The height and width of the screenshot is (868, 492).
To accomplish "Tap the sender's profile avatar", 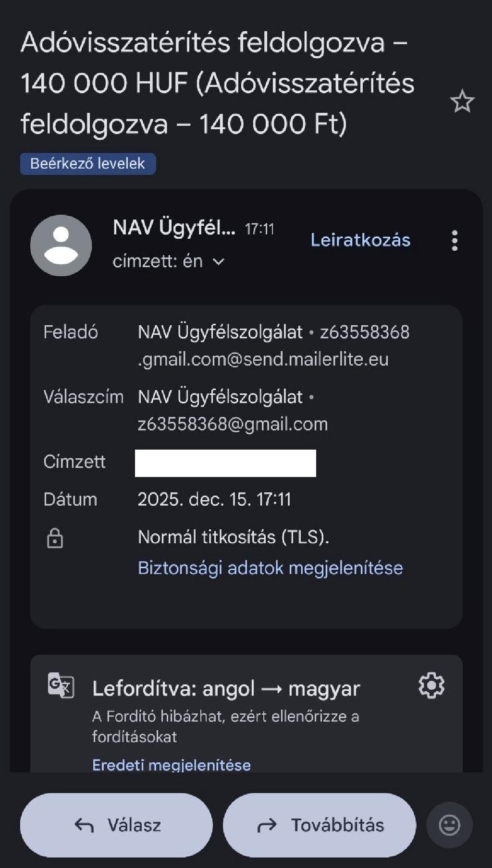I will coord(61,245).
